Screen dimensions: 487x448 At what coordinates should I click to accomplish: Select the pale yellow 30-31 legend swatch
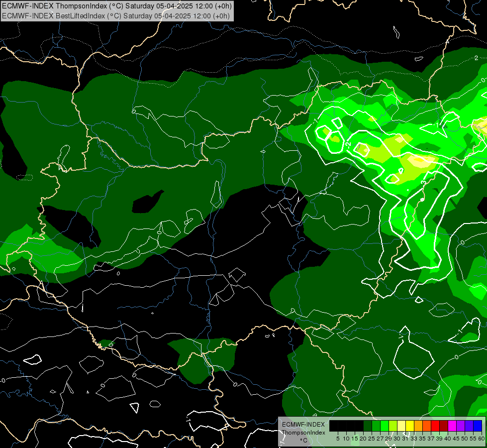(x=401, y=426)
